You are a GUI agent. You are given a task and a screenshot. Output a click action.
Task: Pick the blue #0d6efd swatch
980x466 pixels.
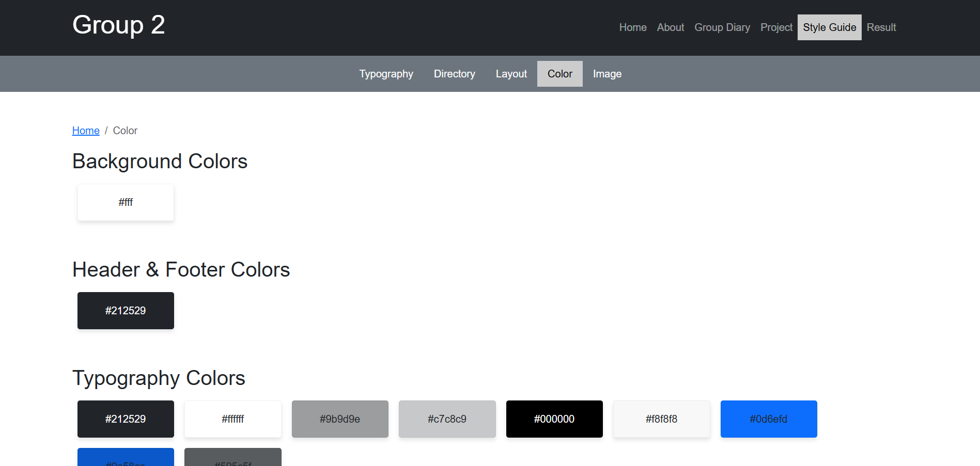click(769, 419)
